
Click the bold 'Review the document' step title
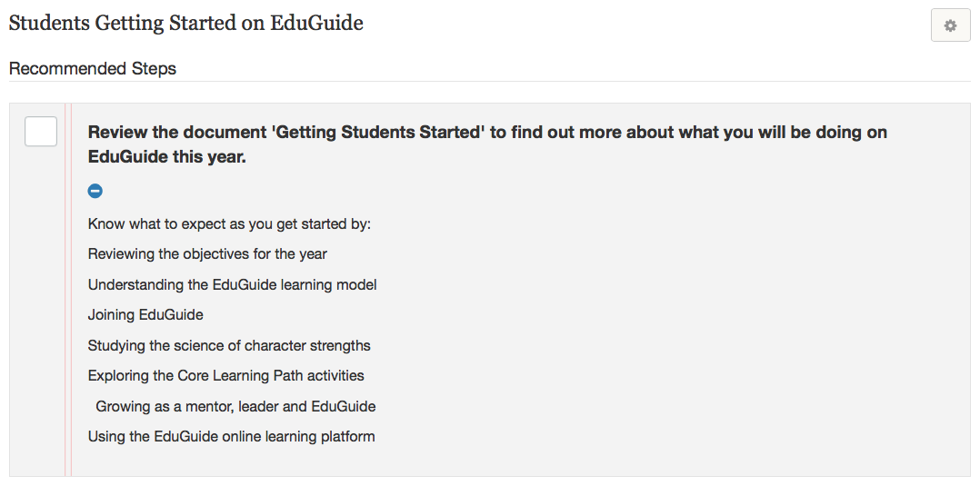tap(487, 144)
